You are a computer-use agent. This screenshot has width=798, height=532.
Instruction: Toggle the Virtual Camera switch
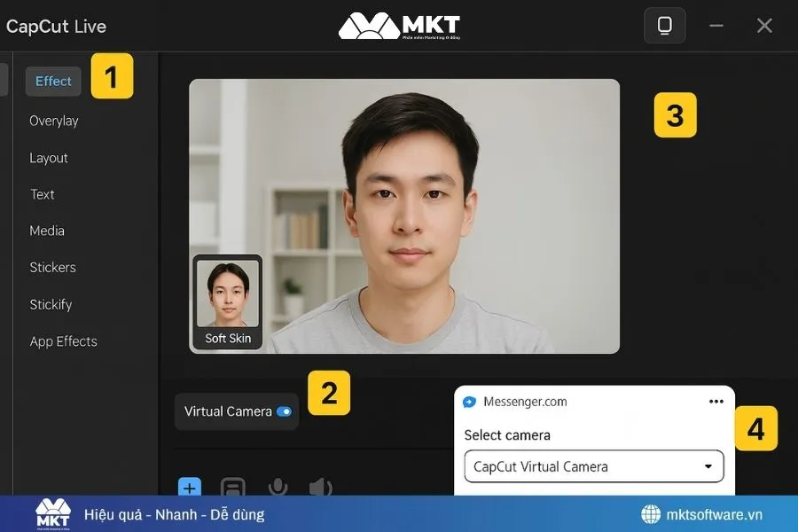coord(284,411)
